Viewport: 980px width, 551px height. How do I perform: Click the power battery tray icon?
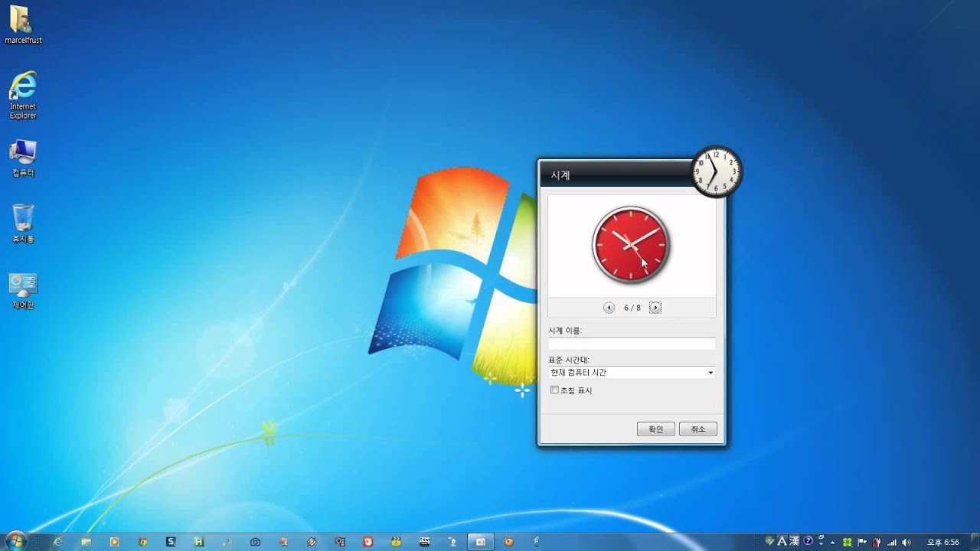click(x=877, y=542)
